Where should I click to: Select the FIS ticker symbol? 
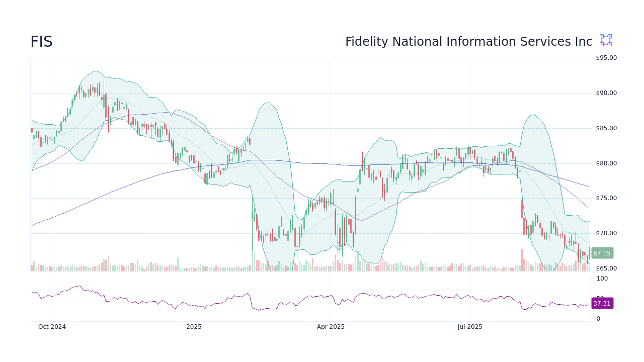41,42
